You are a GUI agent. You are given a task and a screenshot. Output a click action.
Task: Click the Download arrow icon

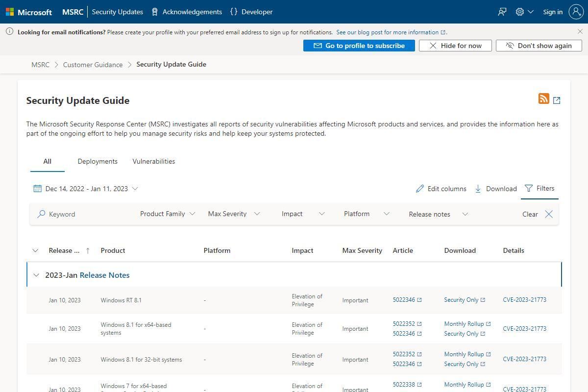(x=478, y=189)
